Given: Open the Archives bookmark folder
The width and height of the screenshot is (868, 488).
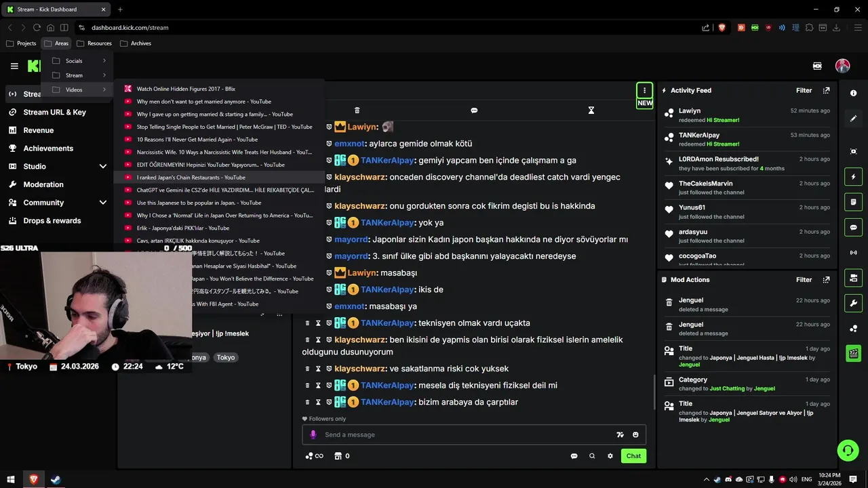Looking at the screenshot, I should tap(136, 43).
